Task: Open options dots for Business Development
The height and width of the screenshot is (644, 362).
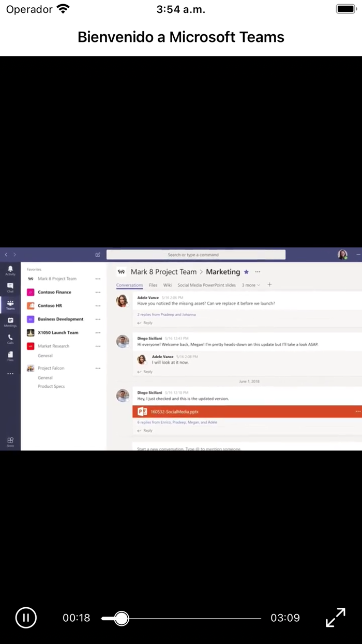Action: click(x=98, y=319)
